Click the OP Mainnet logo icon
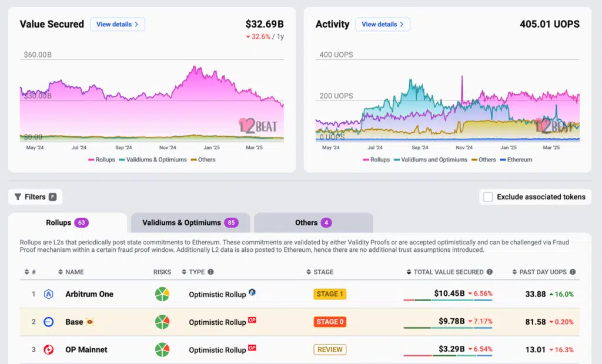 coord(49,350)
